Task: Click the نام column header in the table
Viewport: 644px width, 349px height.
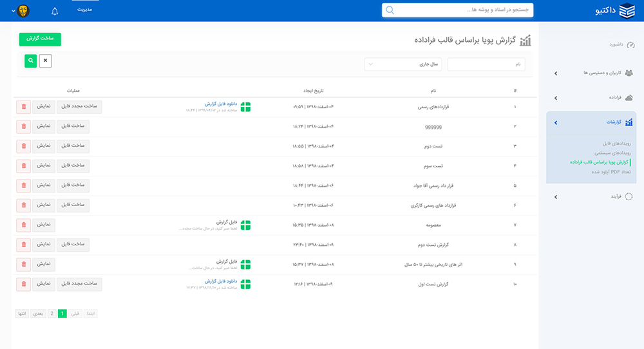Action: point(433,91)
